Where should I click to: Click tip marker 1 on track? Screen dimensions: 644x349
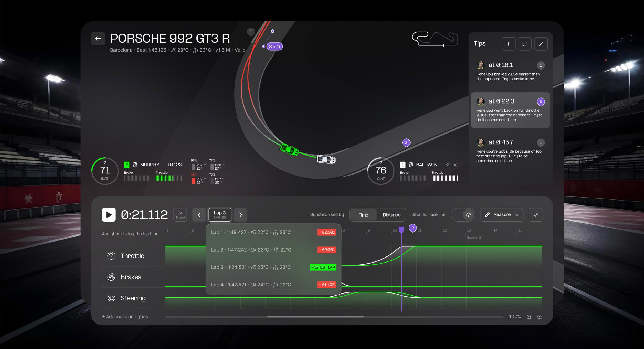(251, 32)
